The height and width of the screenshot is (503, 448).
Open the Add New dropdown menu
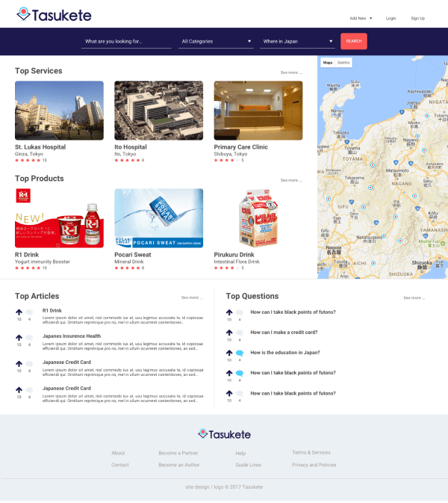pos(361,18)
